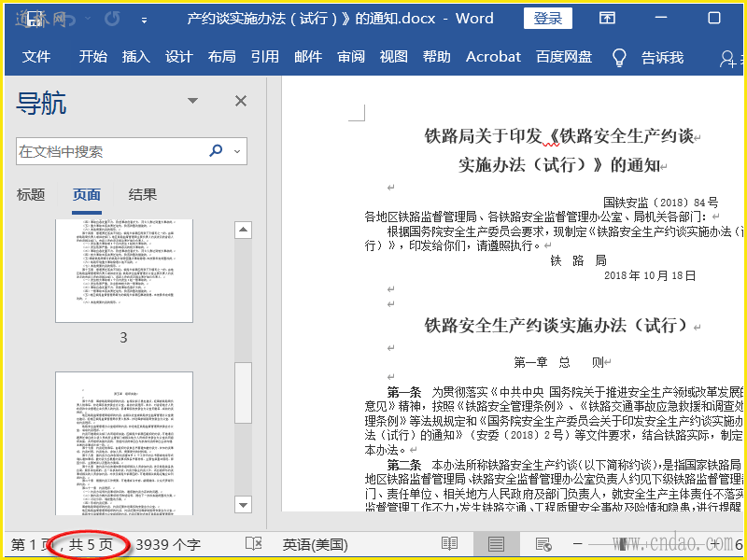Click the date 2018年10月18日
Viewport: 747px width, 560px height.
coord(650,275)
